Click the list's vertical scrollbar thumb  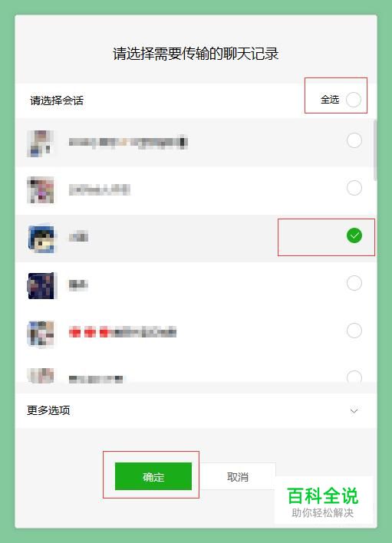[x=375, y=150]
